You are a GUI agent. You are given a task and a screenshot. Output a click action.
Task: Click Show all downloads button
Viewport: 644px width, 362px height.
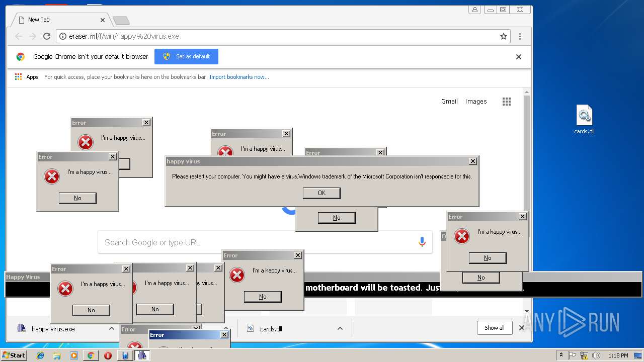click(495, 328)
